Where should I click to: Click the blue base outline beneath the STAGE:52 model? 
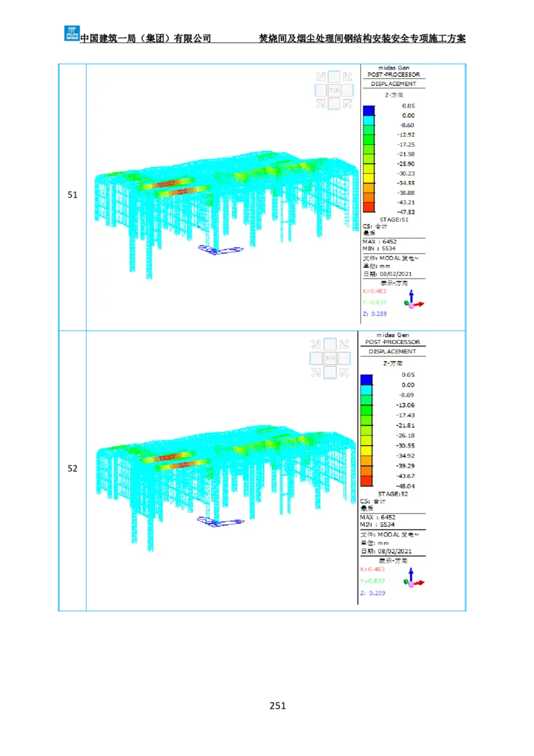tap(220, 522)
